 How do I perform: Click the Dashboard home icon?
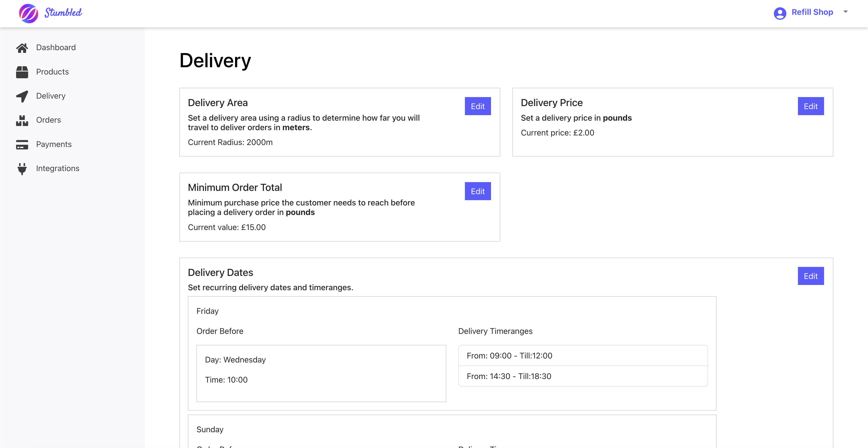[x=22, y=48]
